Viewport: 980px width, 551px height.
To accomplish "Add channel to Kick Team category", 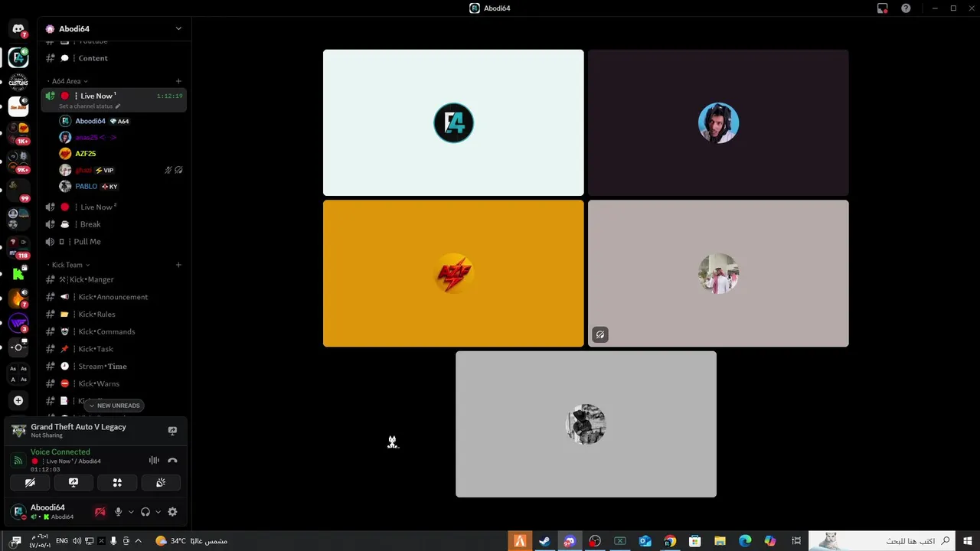I will [178, 265].
